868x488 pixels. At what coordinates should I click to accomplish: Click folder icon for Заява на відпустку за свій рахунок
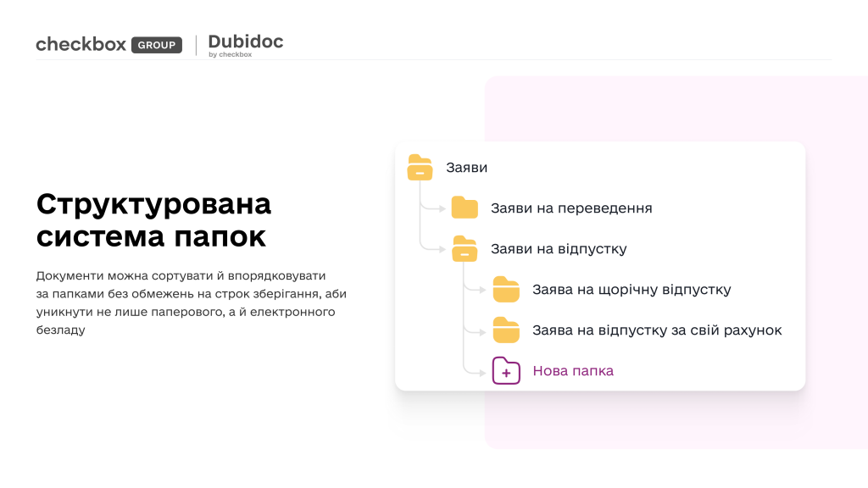click(x=506, y=330)
